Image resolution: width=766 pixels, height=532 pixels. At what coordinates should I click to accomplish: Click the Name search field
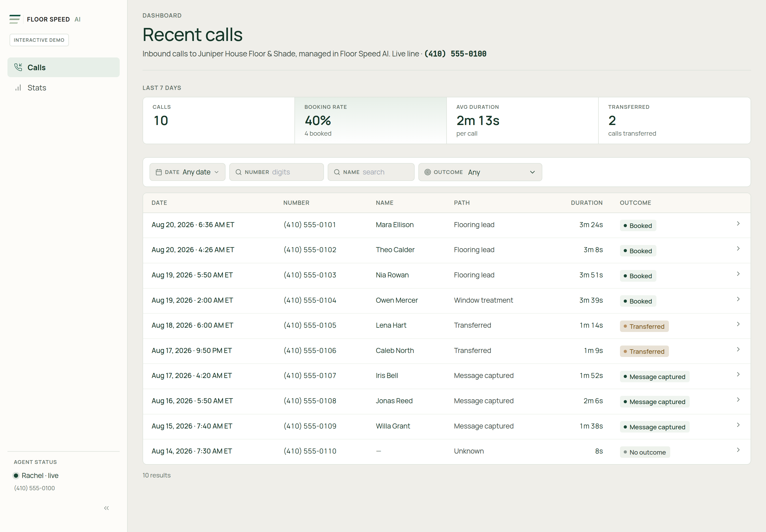tap(371, 172)
